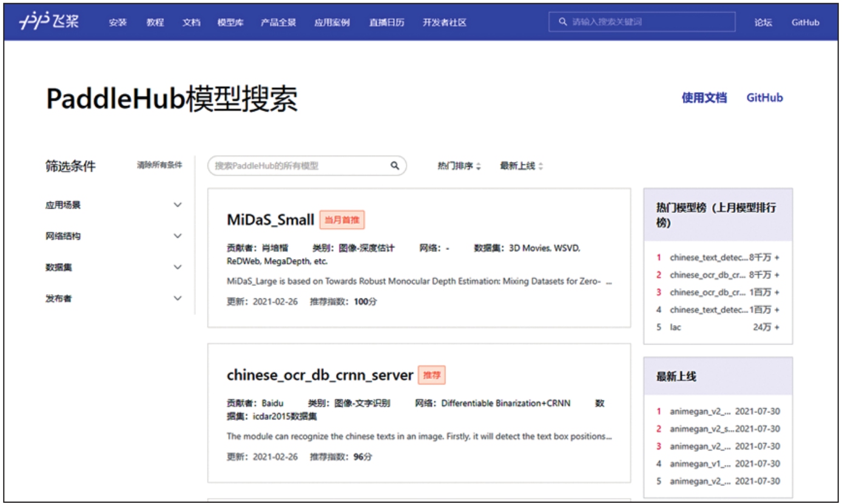Focus the top bar keyword search field
Viewport: 842px width, 504px height.
(x=642, y=22)
